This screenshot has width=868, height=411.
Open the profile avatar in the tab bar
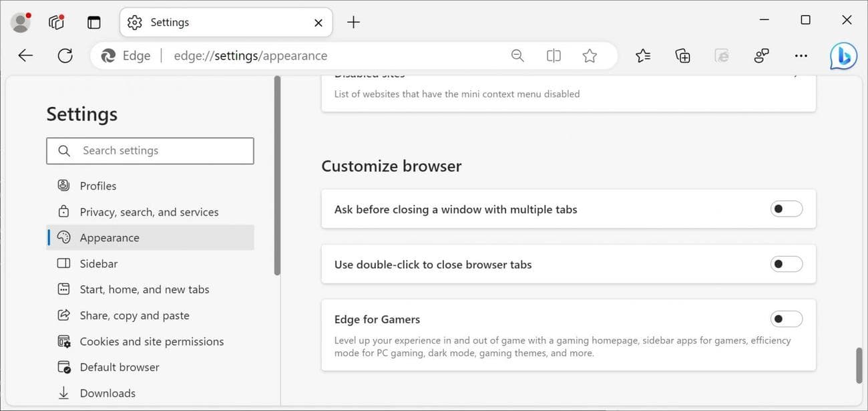point(19,21)
